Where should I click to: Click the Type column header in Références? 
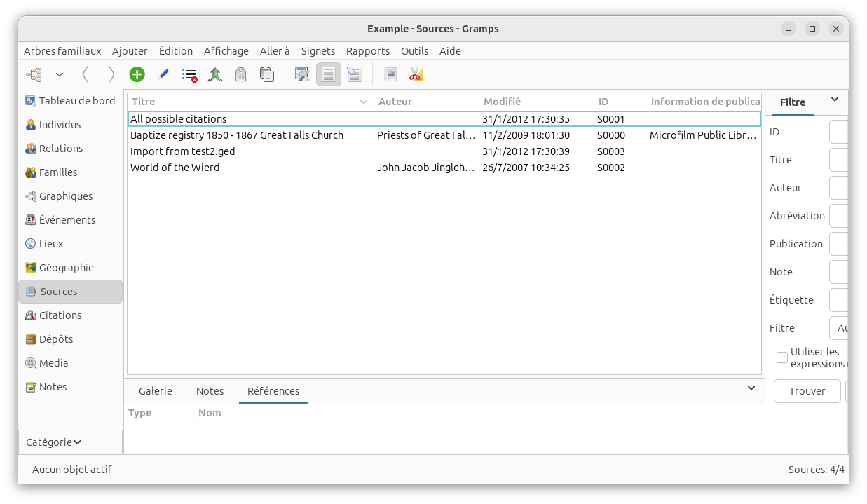coord(159,413)
